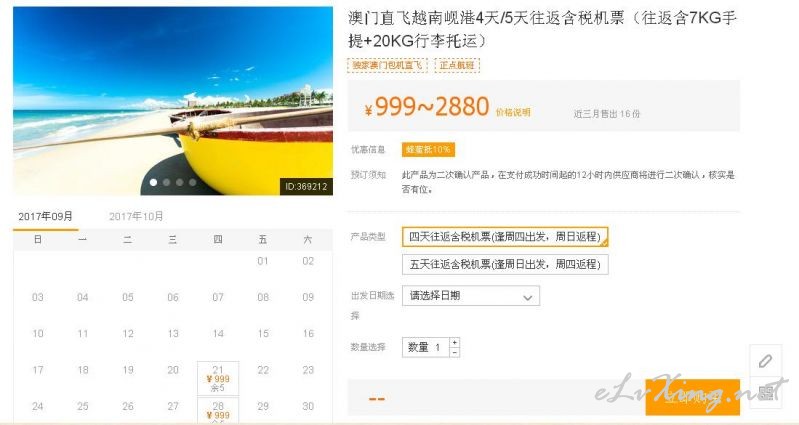Choose 五天往返含税机票 product type option
The height and width of the screenshot is (425, 799).
505,264
